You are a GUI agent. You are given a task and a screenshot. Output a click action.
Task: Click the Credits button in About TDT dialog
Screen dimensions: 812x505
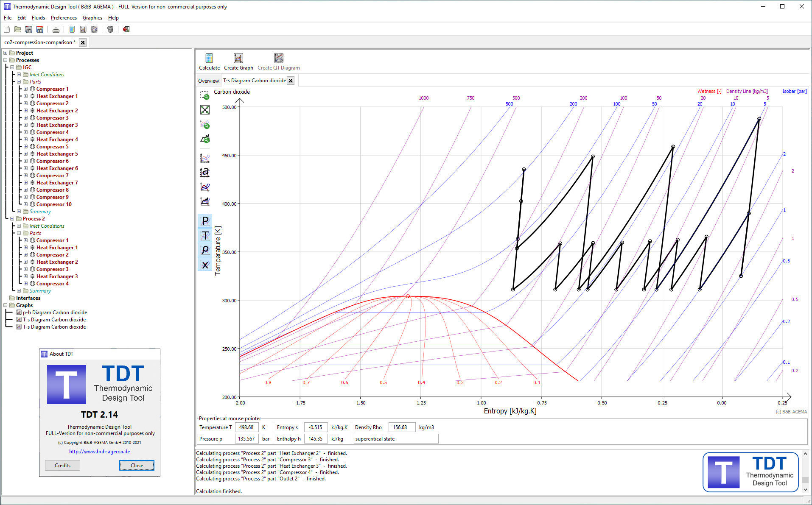[x=62, y=465]
